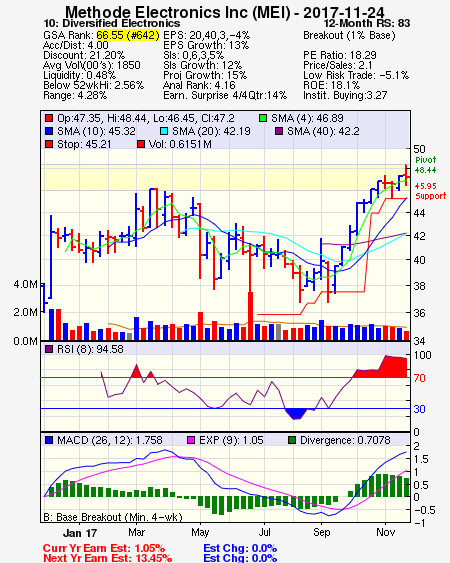Click the 'Discount: 21.20%' statistic
450x563 pixels.
pos(84,55)
